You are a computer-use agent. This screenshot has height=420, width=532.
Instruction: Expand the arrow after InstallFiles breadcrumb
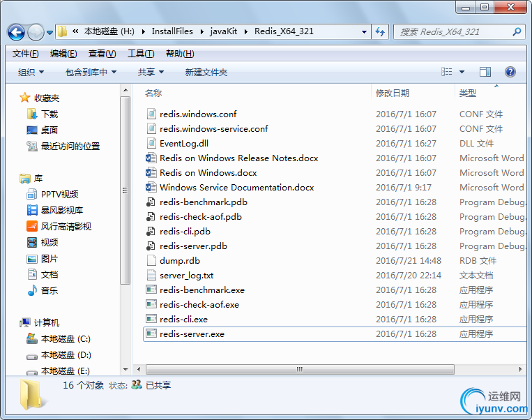(202, 32)
